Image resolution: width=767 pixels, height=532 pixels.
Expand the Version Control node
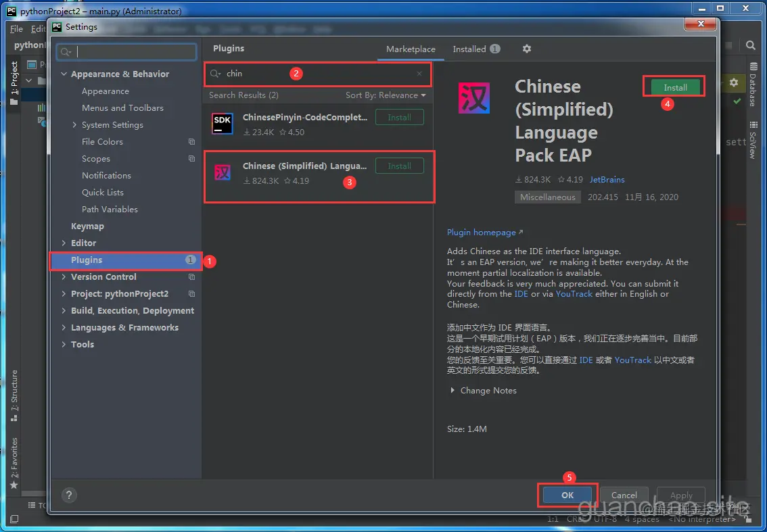coord(64,276)
